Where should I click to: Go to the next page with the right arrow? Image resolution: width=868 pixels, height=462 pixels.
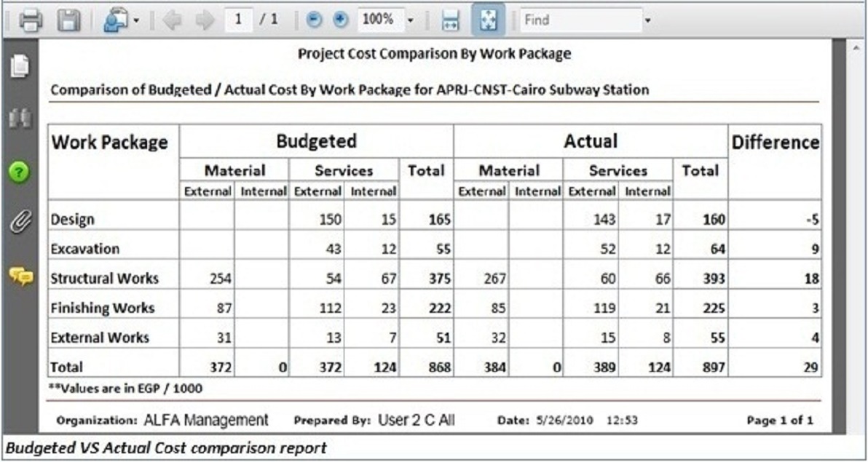click(205, 20)
